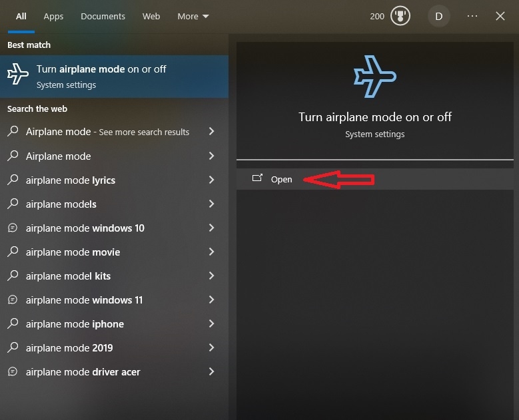The height and width of the screenshot is (420, 519).
Task: Click chat icon beside airplane mode windows 10
Action: click(13, 228)
